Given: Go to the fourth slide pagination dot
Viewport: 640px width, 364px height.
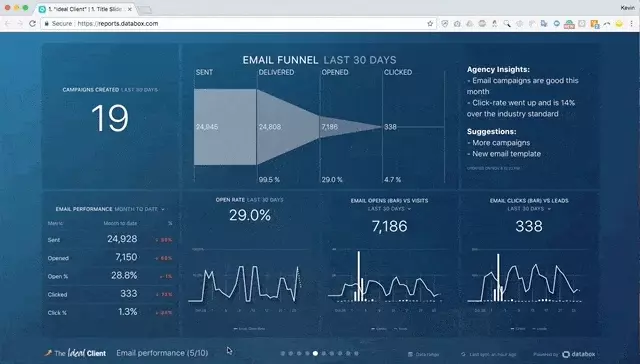Looking at the screenshot, I should (307, 353).
